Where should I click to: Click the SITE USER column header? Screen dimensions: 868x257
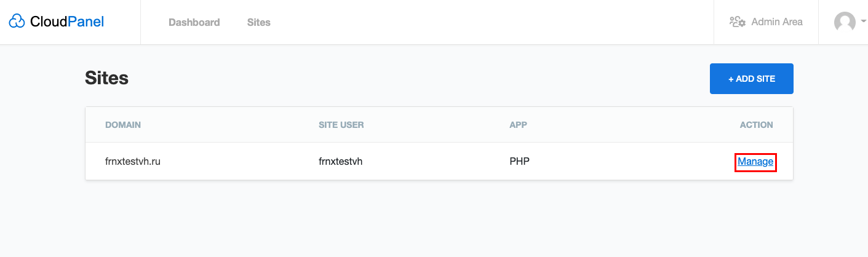point(341,125)
